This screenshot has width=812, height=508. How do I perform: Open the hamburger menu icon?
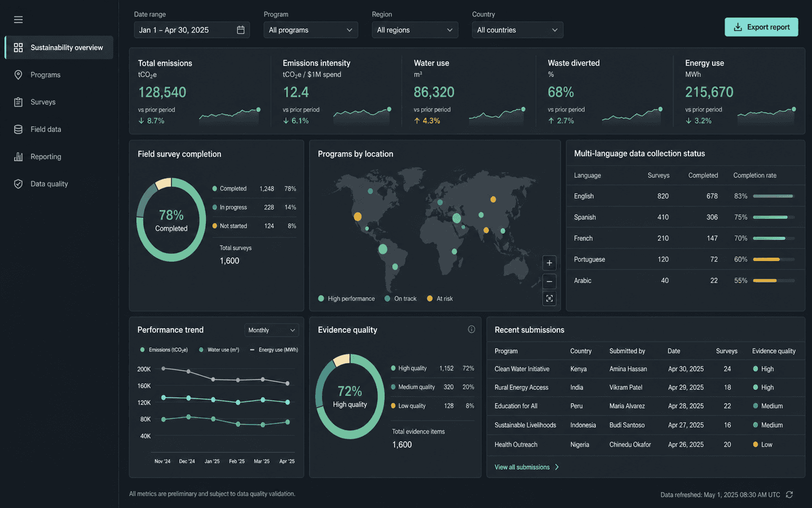click(18, 20)
